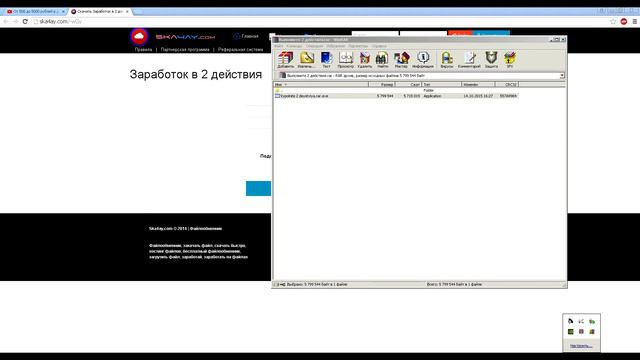
Task: Sort file list by CRC32 column
Action: tap(507, 84)
